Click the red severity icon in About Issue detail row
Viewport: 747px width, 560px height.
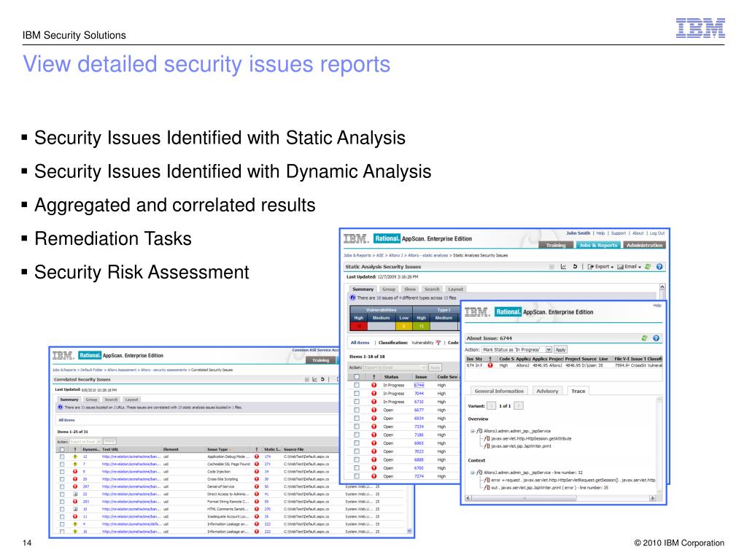[x=489, y=365]
